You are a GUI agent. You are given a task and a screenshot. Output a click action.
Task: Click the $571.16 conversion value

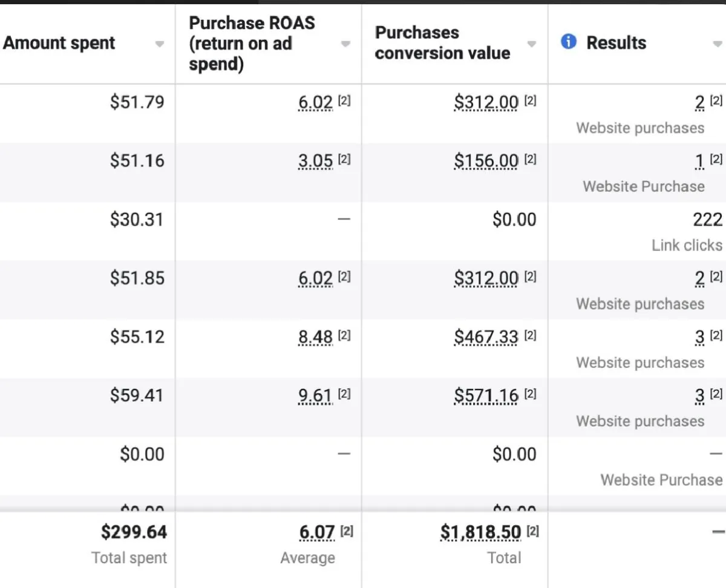(x=486, y=396)
